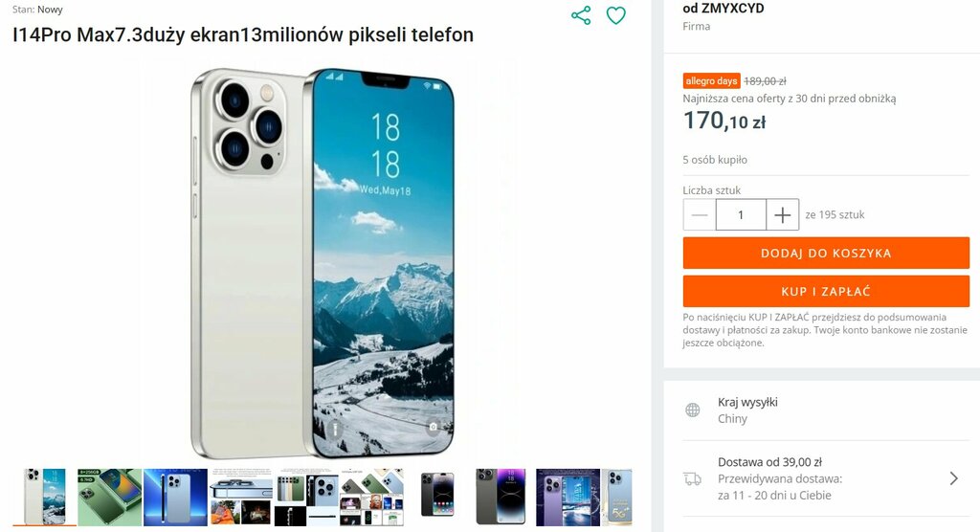The width and height of the screenshot is (980, 532).
Task: Select the black phone front view thumbnail
Action: point(436,497)
